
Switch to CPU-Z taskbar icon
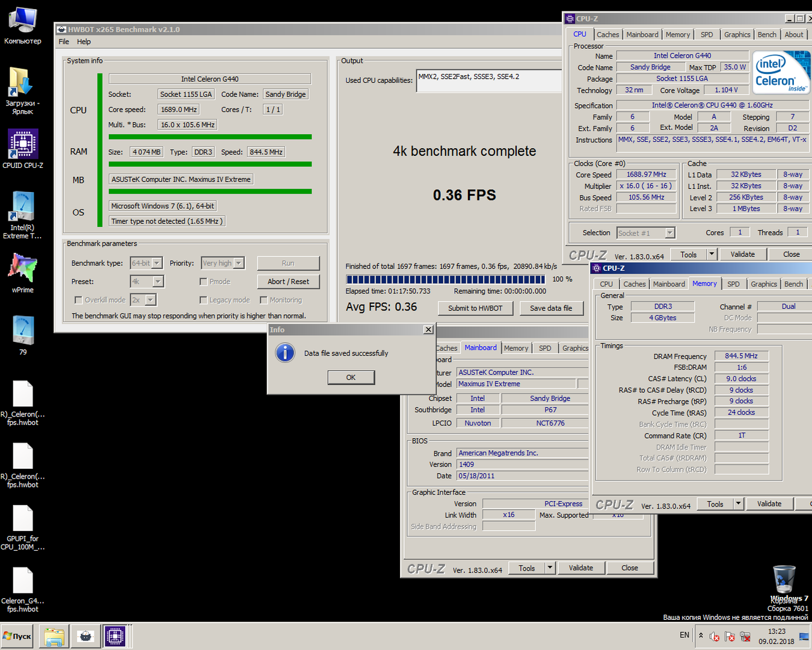115,636
